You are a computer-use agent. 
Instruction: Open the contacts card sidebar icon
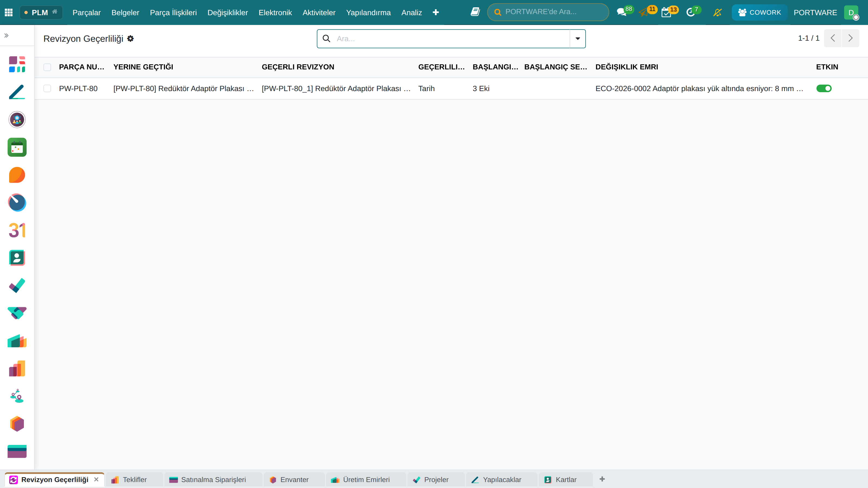17,258
